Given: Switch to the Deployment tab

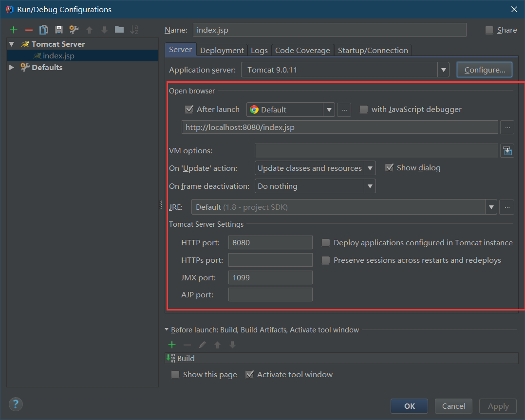Looking at the screenshot, I should point(222,50).
